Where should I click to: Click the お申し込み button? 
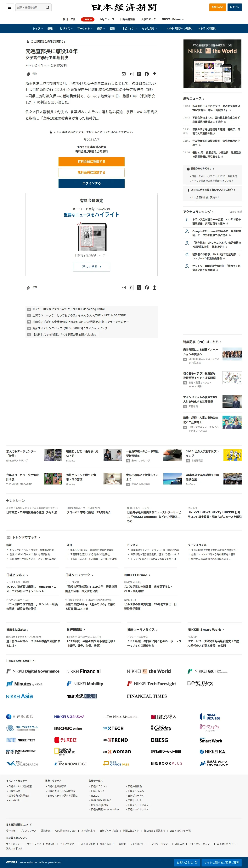(x=217, y=7)
